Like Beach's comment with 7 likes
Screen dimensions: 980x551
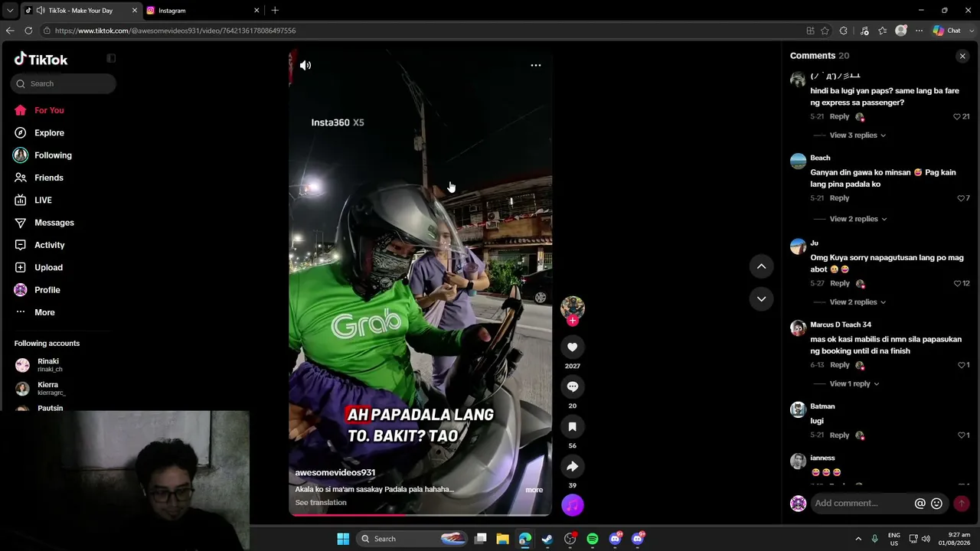click(x=960, y=198)
